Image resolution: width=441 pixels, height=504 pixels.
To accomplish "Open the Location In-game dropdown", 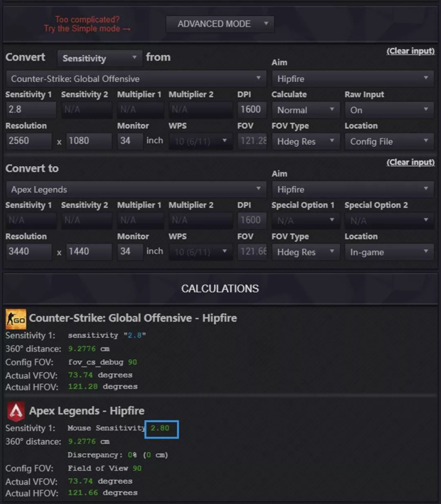I will [x=389, y=252].
